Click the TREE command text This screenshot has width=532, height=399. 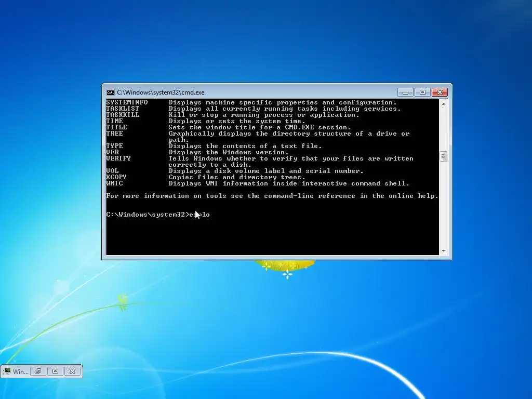(x=114, y=134)
